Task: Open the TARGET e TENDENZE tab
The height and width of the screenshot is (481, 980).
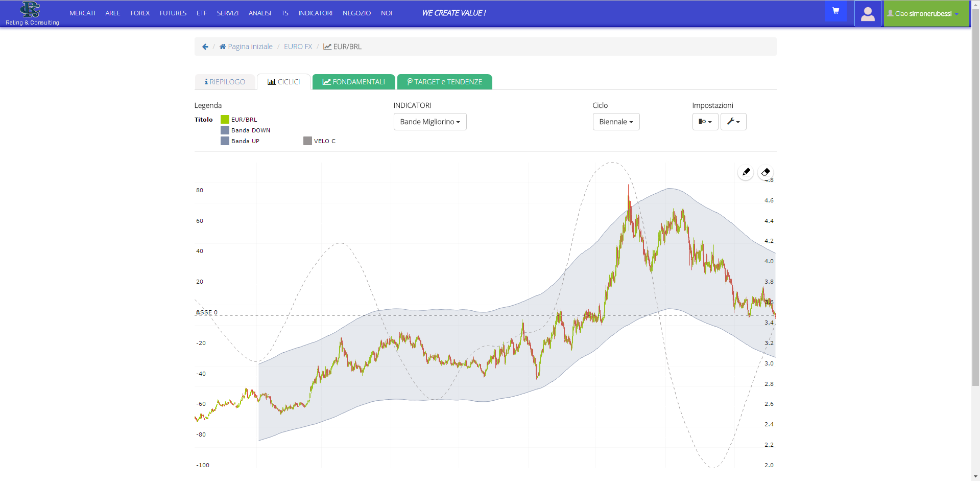Action: [x=444, y=82]
